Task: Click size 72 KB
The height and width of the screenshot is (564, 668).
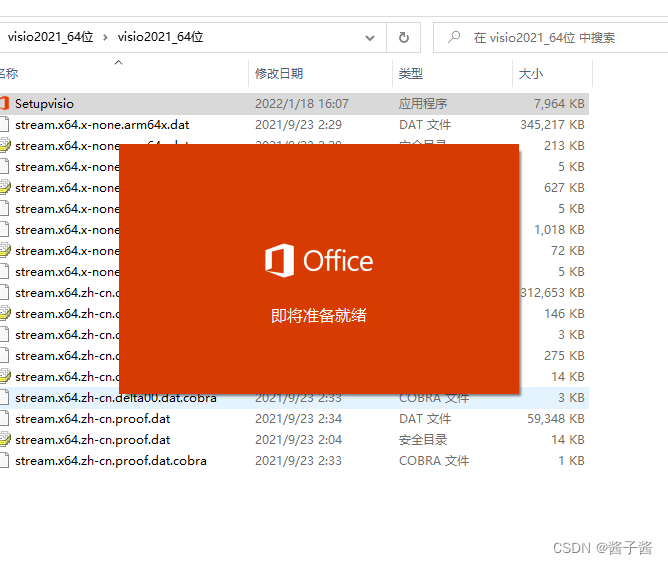Action: 567,250
